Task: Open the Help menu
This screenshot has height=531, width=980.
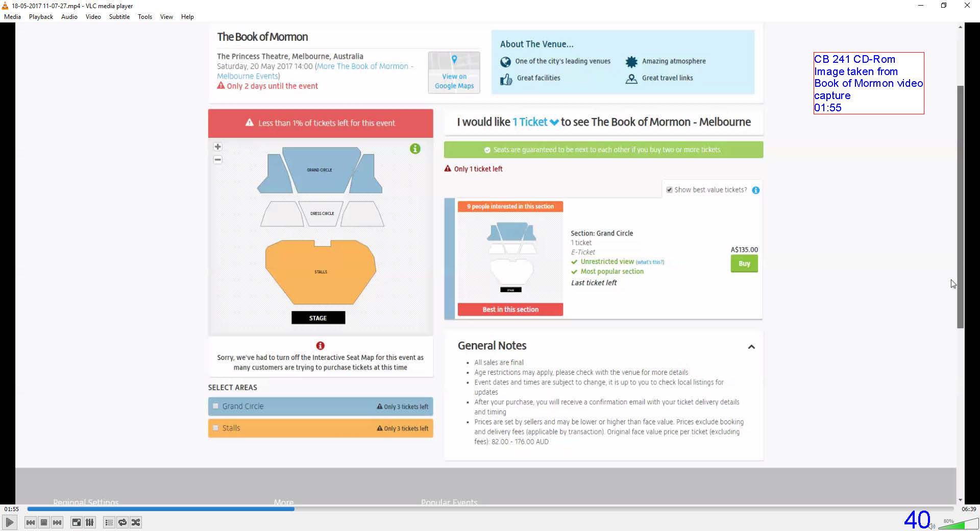Action: 187,17
